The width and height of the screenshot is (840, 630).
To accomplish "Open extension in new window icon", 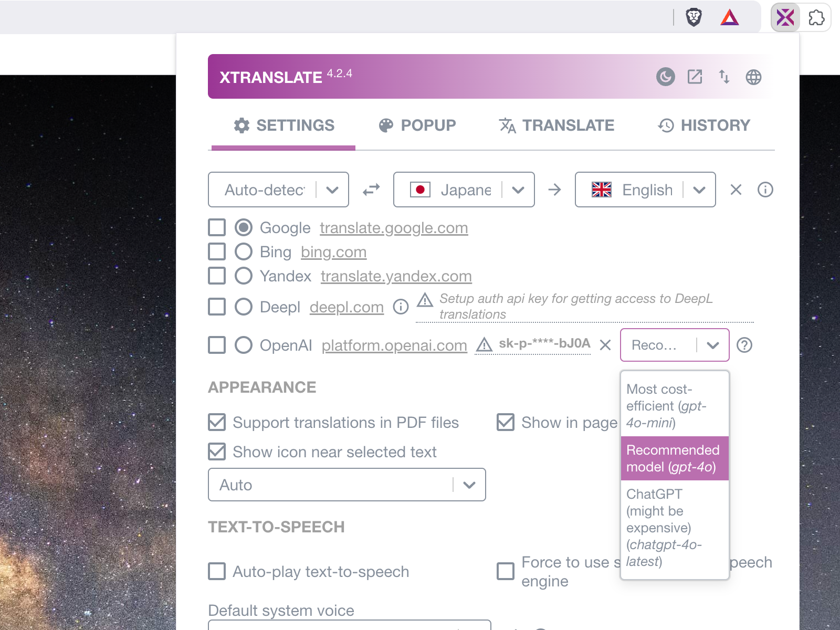I will click(x=695, y=77).
